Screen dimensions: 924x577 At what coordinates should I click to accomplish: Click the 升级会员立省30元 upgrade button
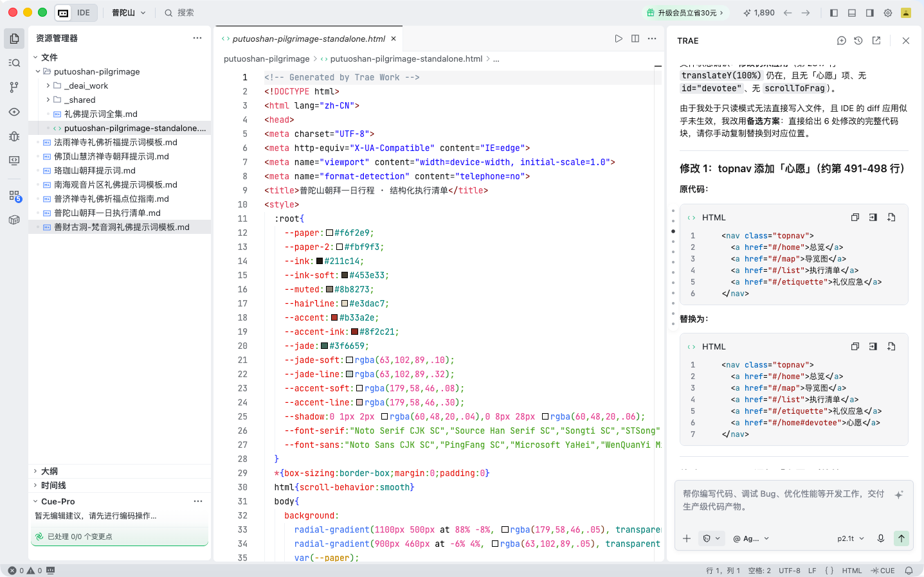tap(686, 13)
